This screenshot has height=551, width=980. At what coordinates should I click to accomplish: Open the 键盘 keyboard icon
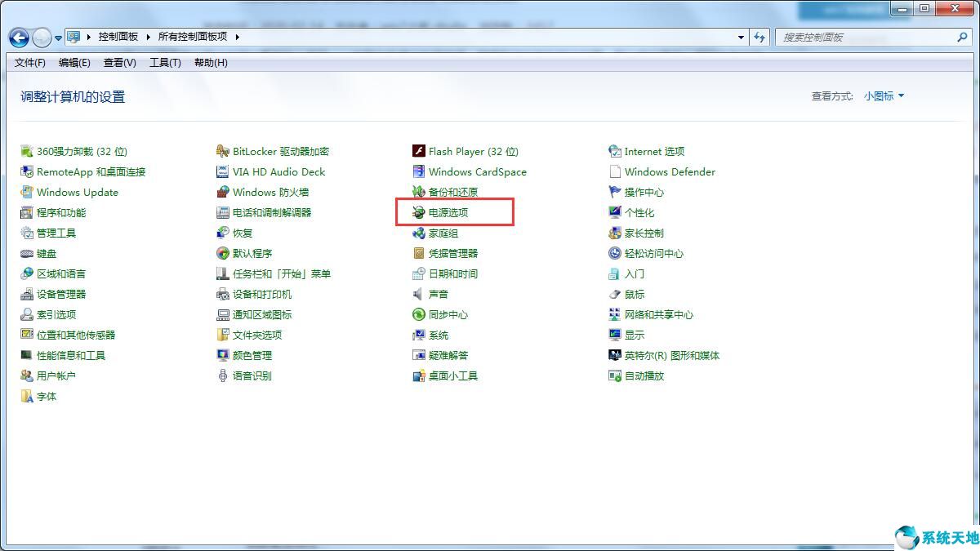click(x=27, y=253)
